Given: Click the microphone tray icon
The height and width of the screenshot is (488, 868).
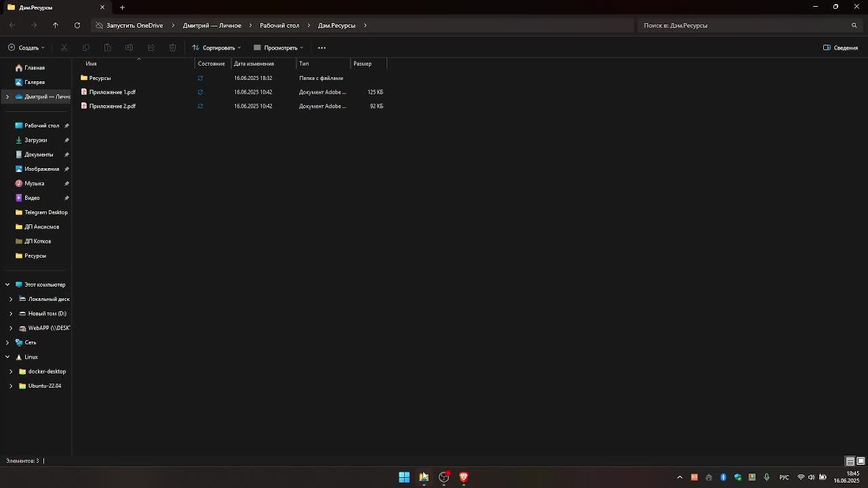Looking at the screenshot, I should (766, 477).
